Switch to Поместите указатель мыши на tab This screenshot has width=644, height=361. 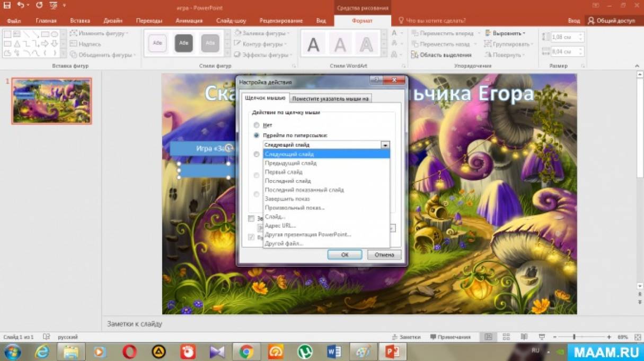click(x=331, y=98)
